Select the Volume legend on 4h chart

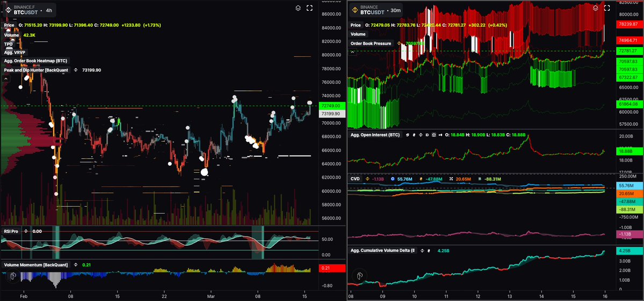coord(12,35)
